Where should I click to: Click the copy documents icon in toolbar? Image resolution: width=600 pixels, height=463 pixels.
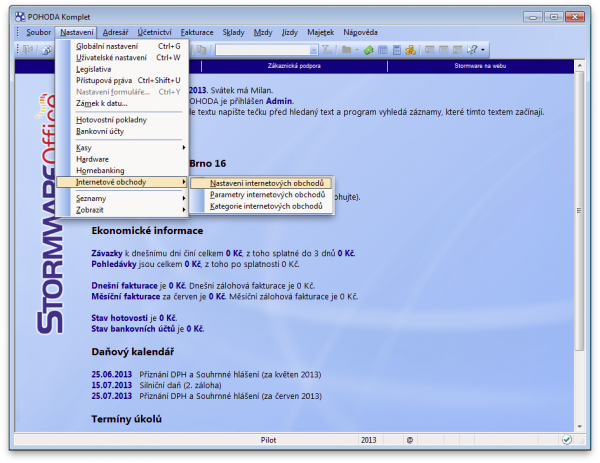tap(201, 50)
